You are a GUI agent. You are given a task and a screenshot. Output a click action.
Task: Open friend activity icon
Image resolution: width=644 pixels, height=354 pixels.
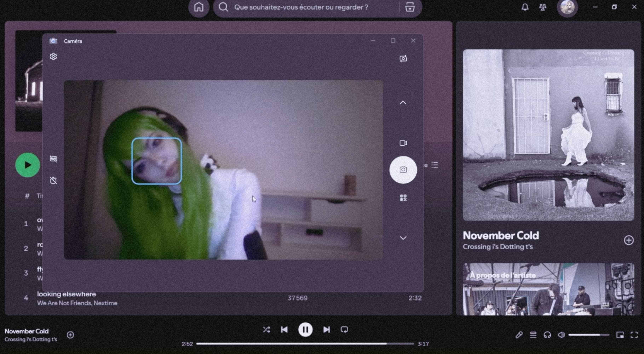click(x=542, y=7)
